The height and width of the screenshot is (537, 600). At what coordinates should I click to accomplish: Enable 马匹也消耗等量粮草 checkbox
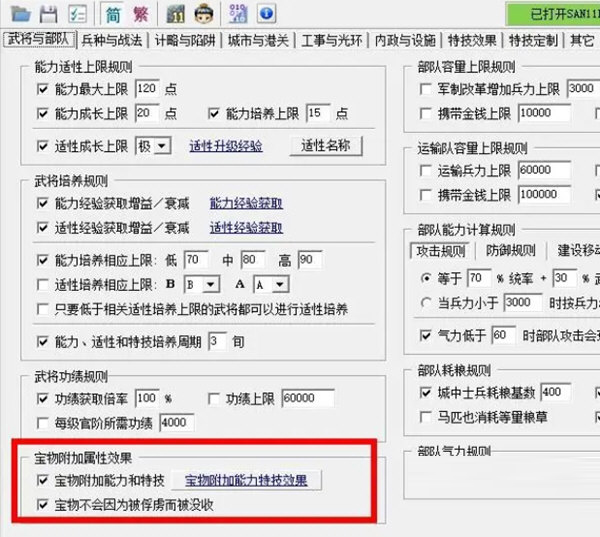426,417
